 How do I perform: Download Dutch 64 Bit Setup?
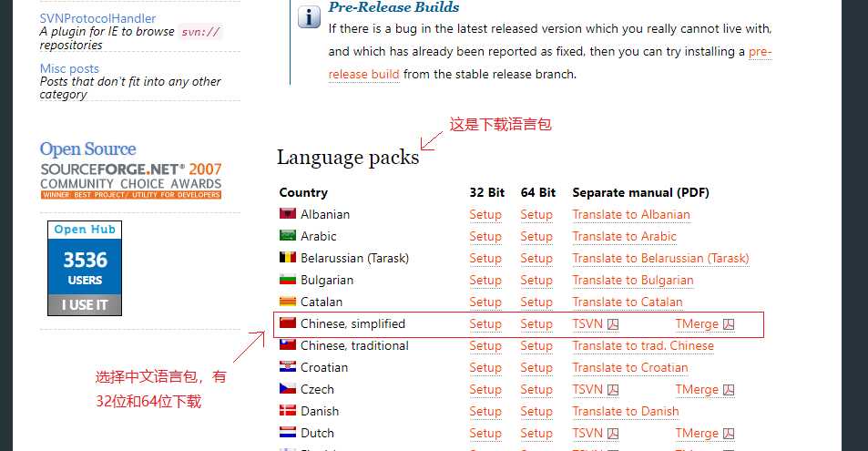(536, 434)
